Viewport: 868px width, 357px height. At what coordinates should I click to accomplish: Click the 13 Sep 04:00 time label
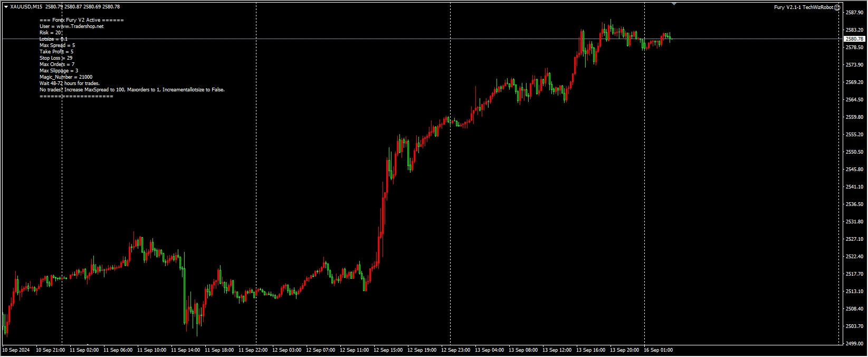click(489, 350)
